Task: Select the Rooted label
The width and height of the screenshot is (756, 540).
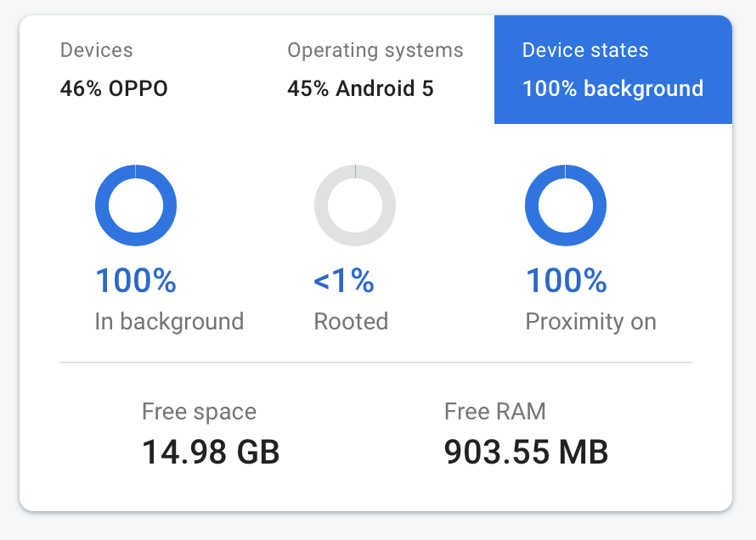Action: click(x=351, y=322)
